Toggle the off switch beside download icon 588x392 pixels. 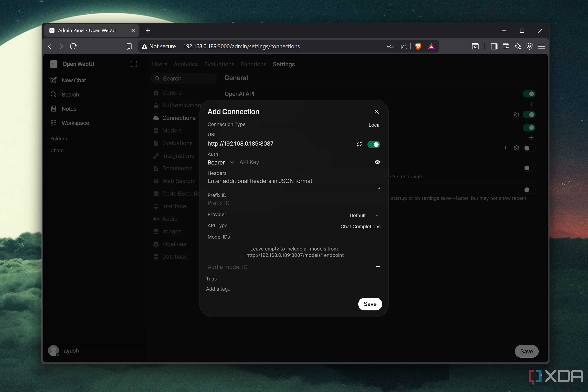(529, 148)
